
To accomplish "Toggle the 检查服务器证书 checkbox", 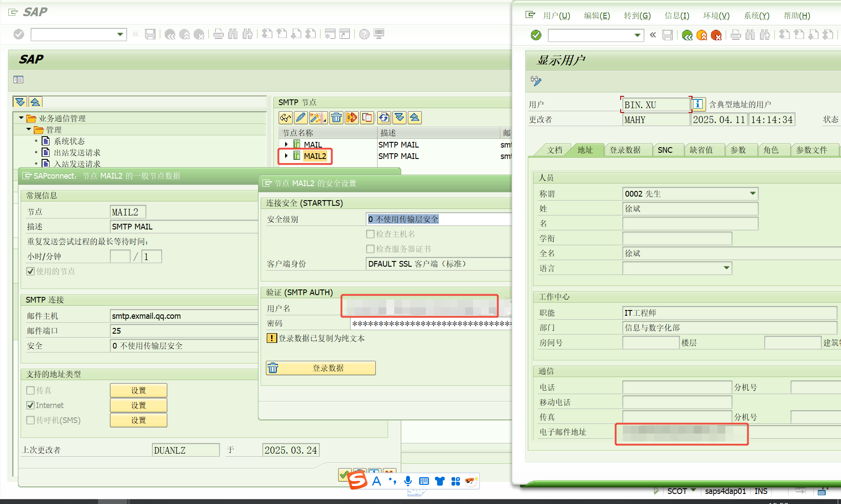I will (370, 249).
